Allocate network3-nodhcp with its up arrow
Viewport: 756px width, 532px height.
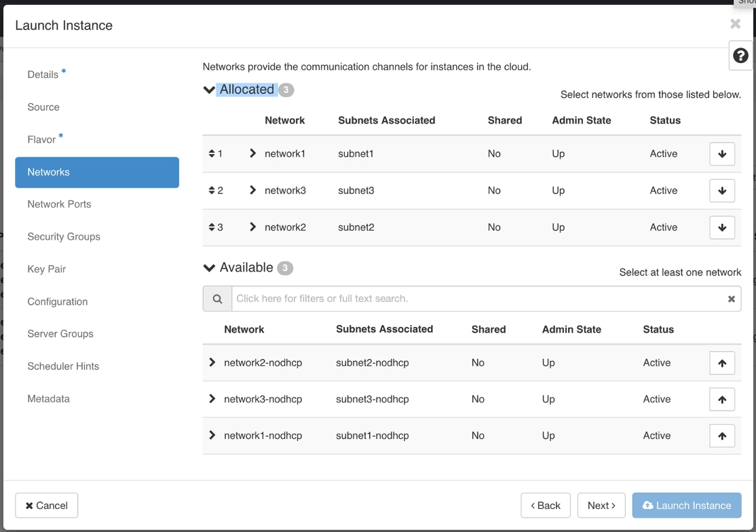[x=722, y=400]
